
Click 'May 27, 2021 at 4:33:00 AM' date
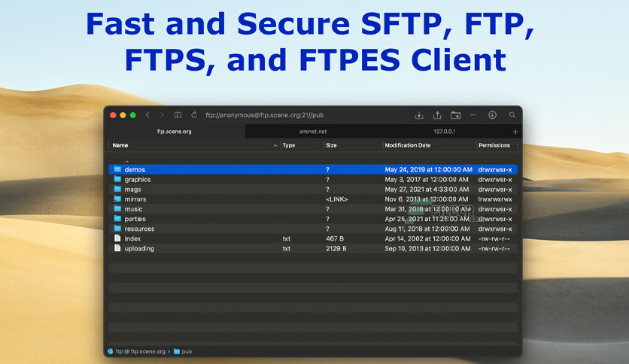click(427, 190)
